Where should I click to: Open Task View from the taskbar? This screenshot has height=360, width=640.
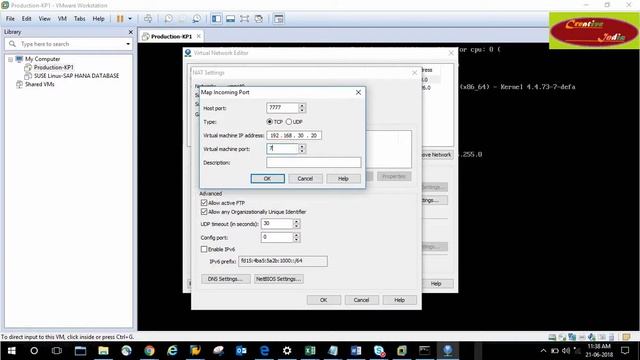click(57, 351)
